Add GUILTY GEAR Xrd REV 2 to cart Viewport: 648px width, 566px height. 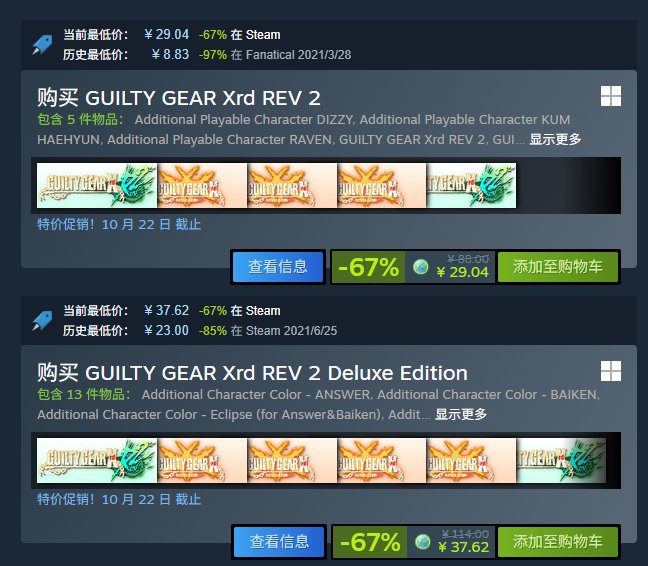(x=557, y=267)
